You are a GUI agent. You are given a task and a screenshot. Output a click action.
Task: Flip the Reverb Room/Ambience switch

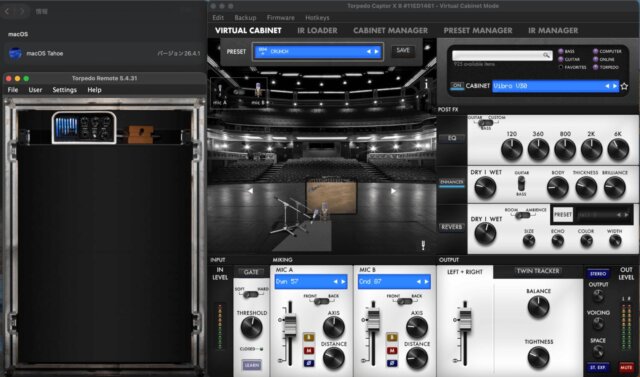coord(522,215)
